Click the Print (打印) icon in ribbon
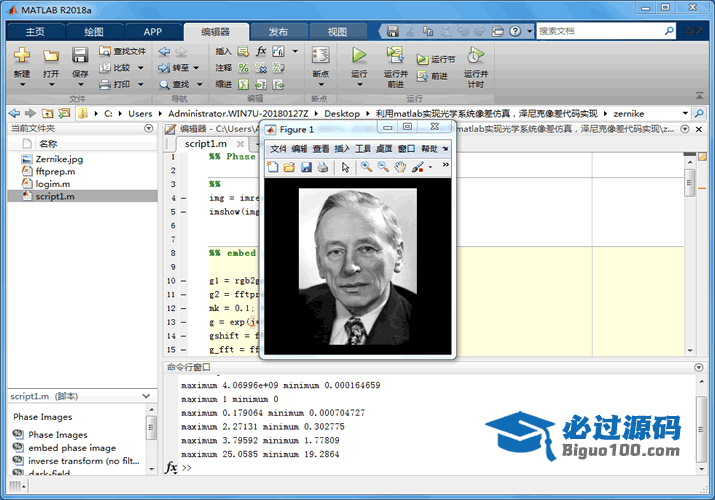 coord(105,84)
